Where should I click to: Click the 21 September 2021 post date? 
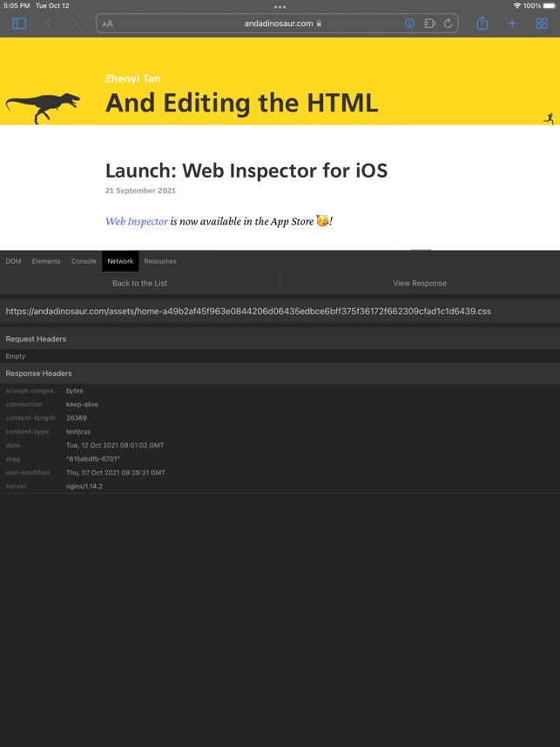point(140,191)
